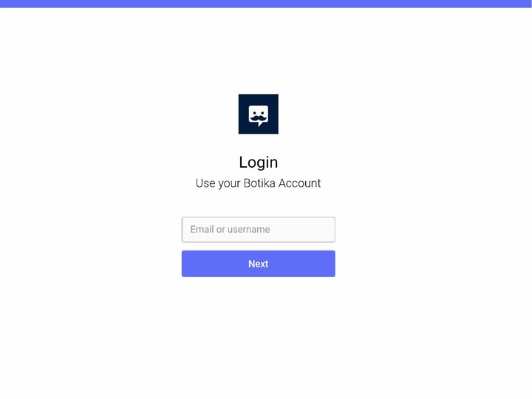
Task: Select the Botika brand icon above Login
Action: click(258, 114)
